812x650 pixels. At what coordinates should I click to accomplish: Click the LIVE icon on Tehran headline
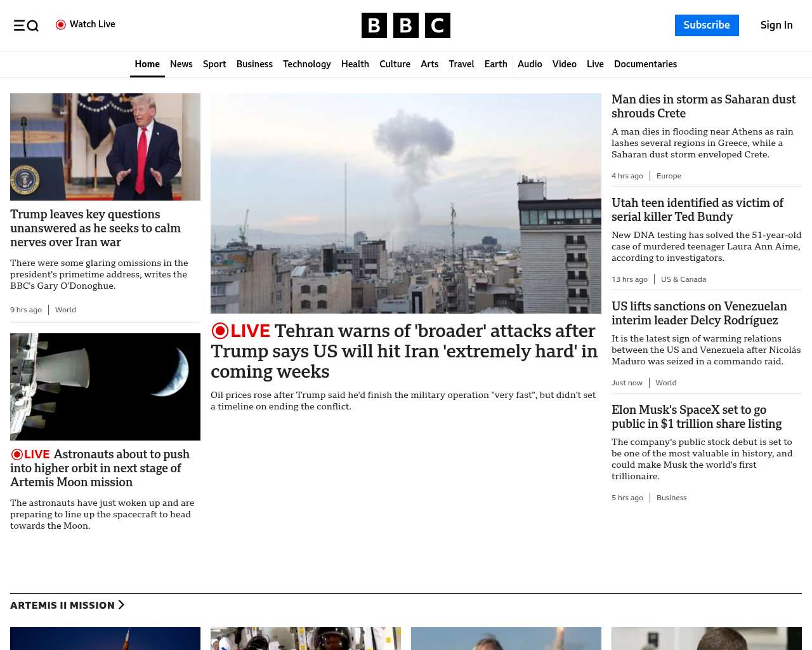coord(220,331)
